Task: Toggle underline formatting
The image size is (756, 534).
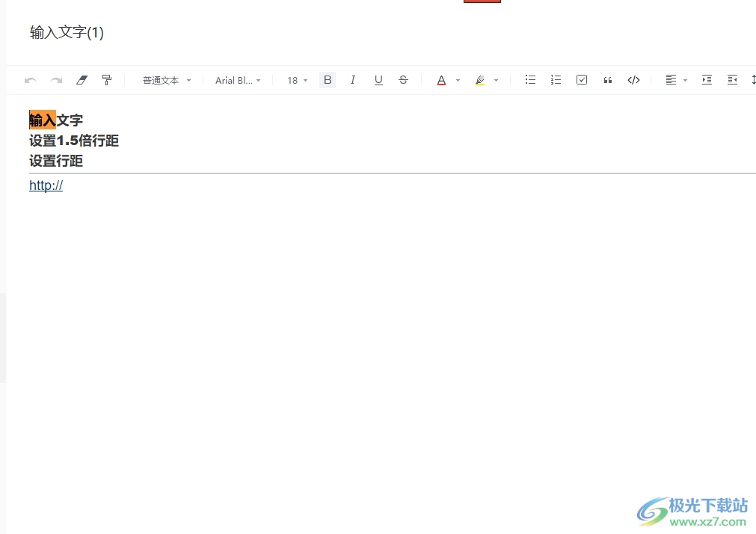Action: tap(378, 80)
